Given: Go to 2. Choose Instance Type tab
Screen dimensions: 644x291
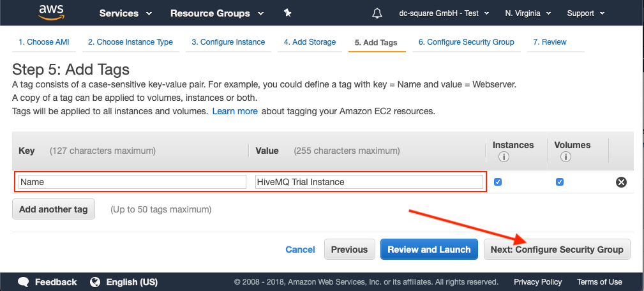Looking at the screenshot, I should (x=131, y=42).
